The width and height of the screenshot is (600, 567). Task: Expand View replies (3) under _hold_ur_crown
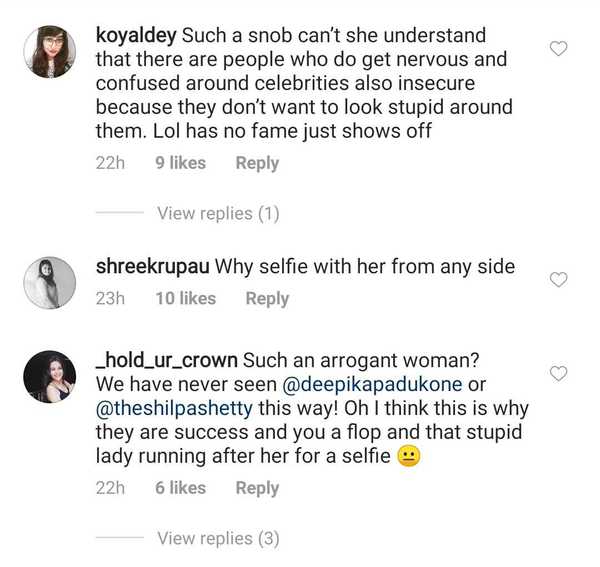coord(218,538)
